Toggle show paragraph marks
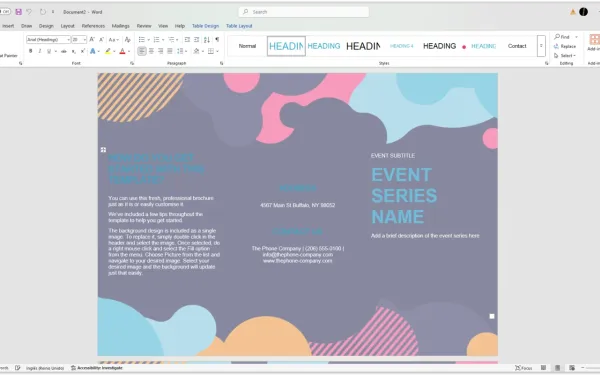 pyautogui.click(x=217, y=39)
